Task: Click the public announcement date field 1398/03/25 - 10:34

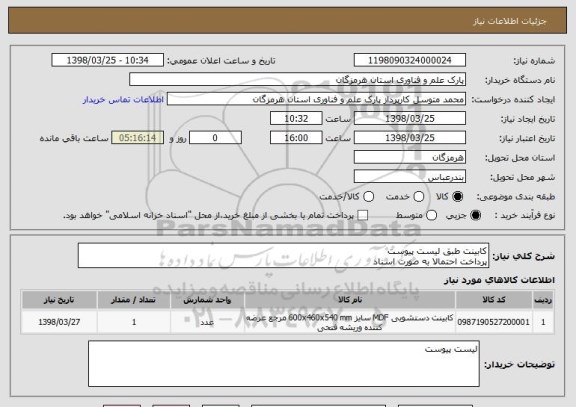Action: pos(108,60)
